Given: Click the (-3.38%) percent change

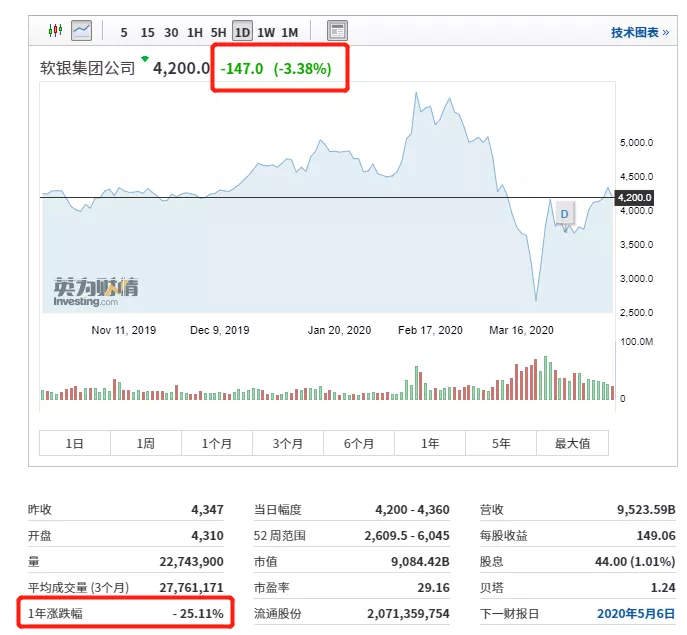Looking at the screenshot, I should tap(303, 69).
